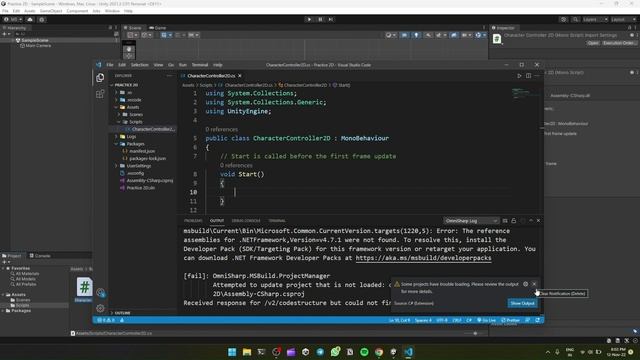The height and width of the screenshot is (360, 640).
Task: Expand the Scenes folder in VS Code explorer
Action: [136, 114]
